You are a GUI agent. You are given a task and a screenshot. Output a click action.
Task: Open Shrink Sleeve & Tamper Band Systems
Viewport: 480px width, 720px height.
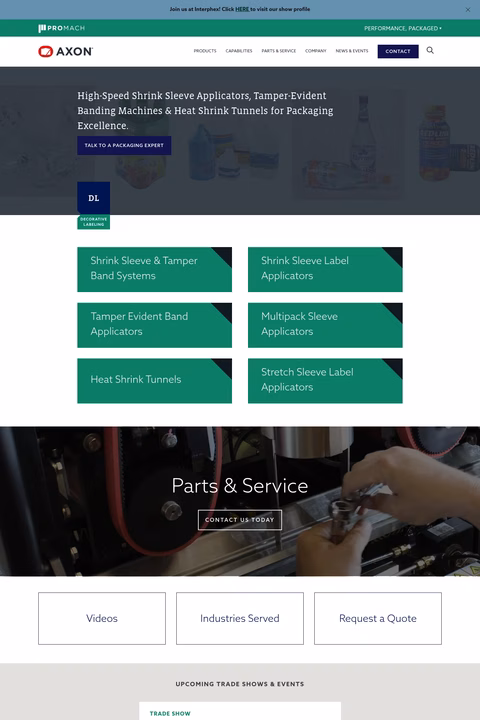point(154,270)
